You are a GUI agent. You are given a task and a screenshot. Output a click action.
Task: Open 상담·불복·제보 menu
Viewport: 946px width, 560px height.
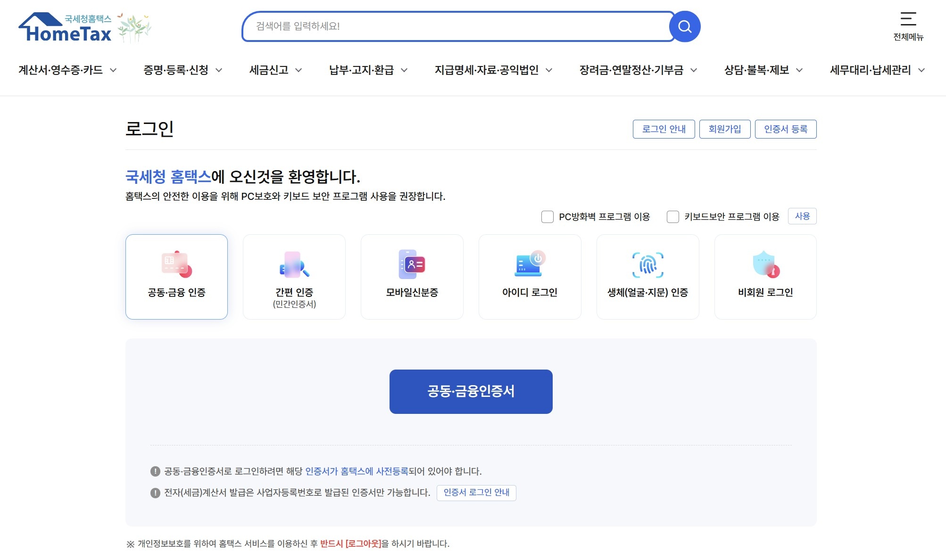pos(757,70)
